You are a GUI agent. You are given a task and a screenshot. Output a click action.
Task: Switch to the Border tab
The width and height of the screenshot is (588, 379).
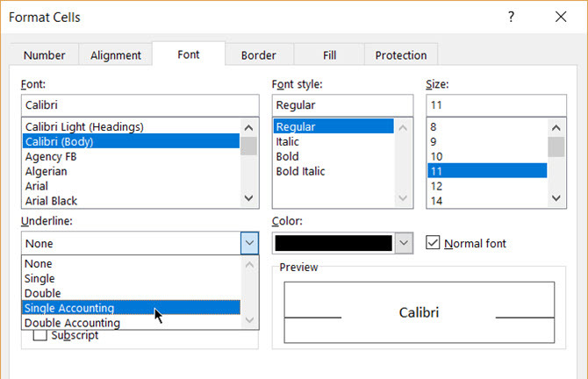click(x=259, y=55)
